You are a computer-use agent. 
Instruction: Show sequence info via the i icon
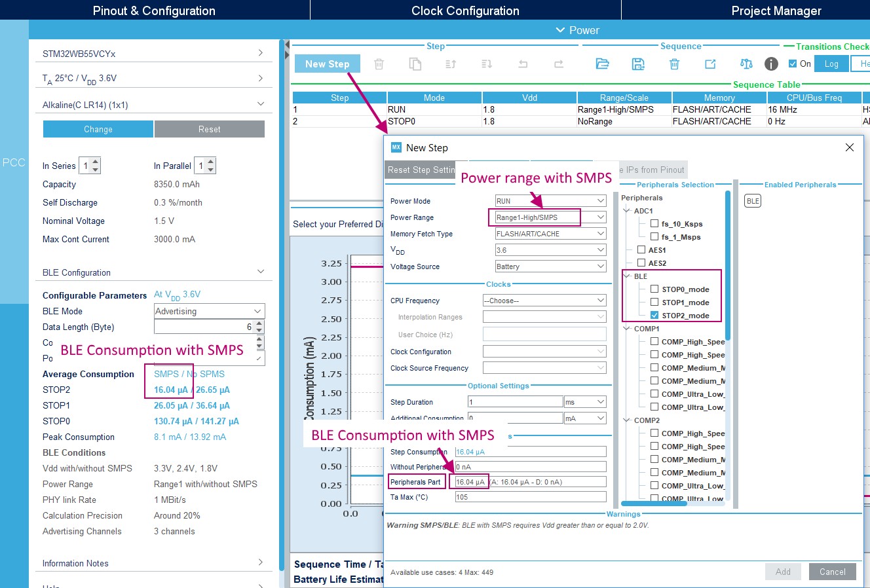(x=771, y=64)
